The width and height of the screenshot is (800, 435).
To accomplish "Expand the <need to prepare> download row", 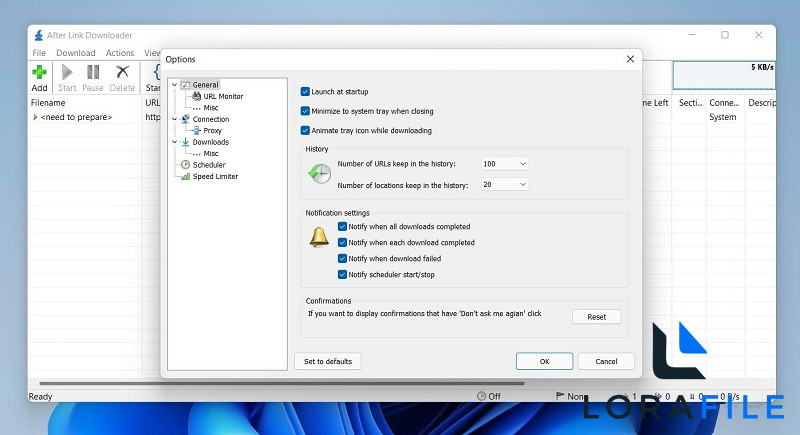I will pyautogui.click(x=35, y=117).
